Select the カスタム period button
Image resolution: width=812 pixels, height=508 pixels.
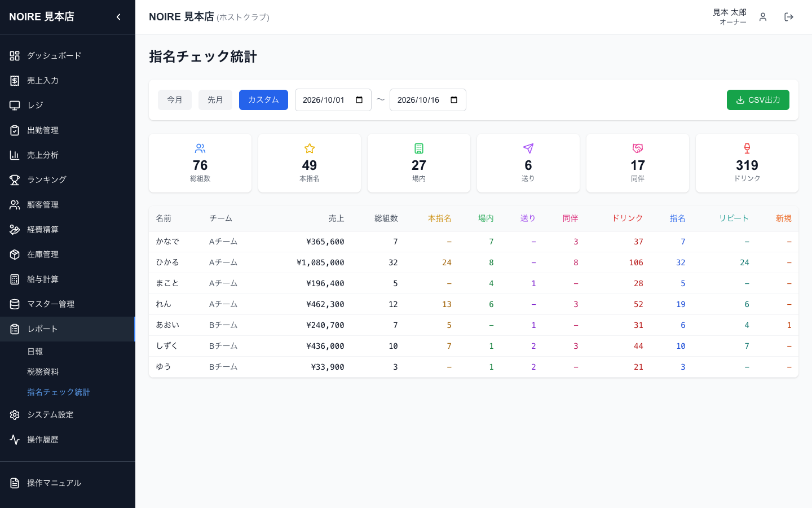263,100
